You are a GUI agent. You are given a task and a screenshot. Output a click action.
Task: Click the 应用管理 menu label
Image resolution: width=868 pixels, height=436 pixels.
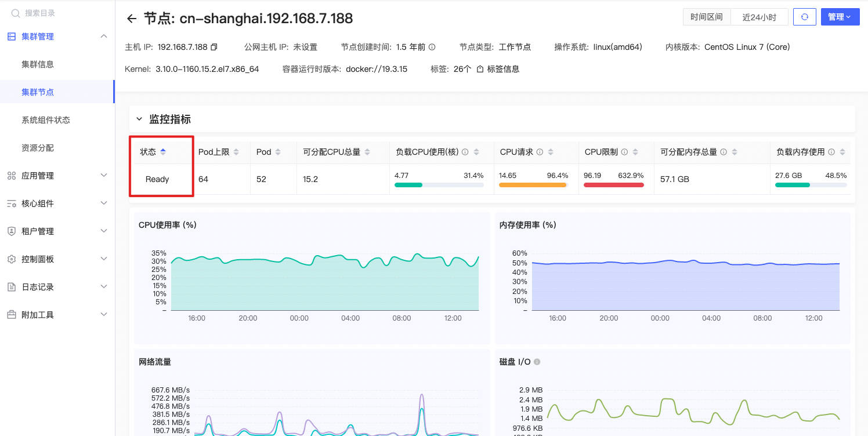pos(38,176)
